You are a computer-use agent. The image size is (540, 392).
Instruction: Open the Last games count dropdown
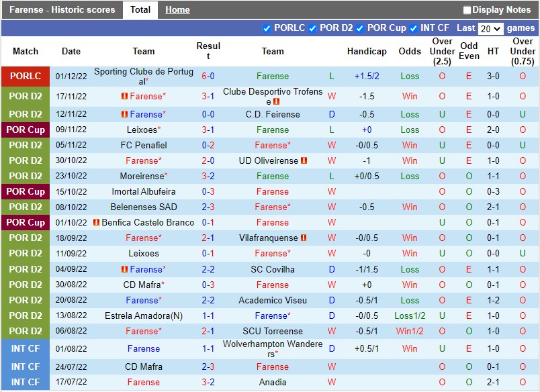[490, 29]
